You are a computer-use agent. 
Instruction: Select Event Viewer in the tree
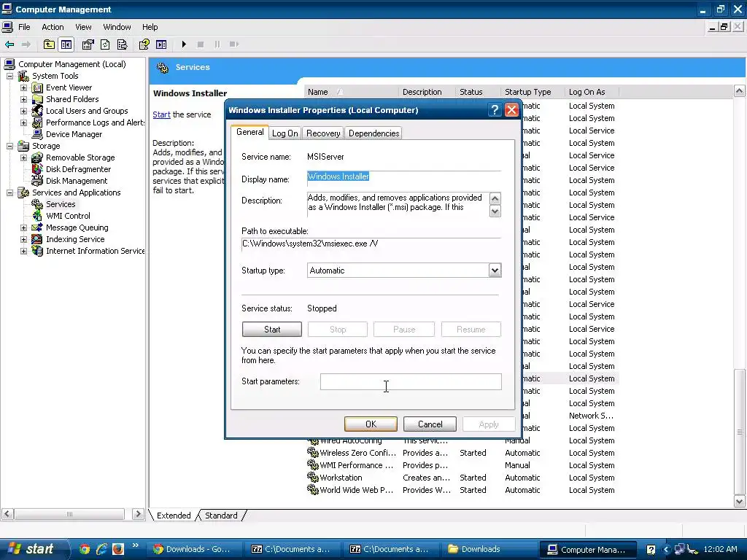pyautogui.click(x=69, y=87)
